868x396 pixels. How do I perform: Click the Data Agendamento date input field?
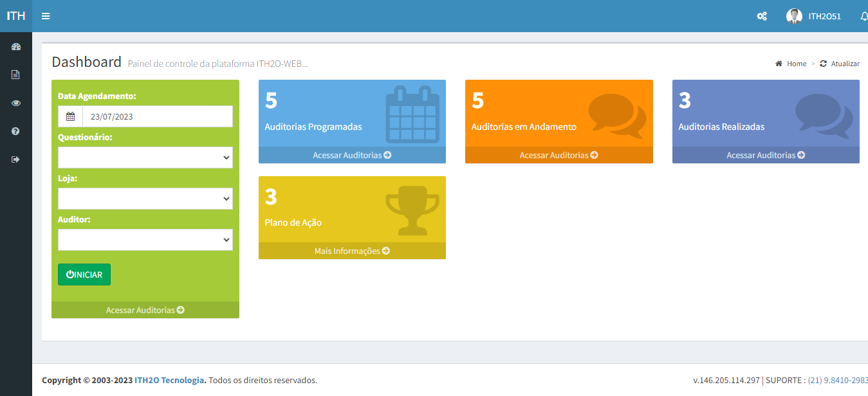click(x=158, y=116)
